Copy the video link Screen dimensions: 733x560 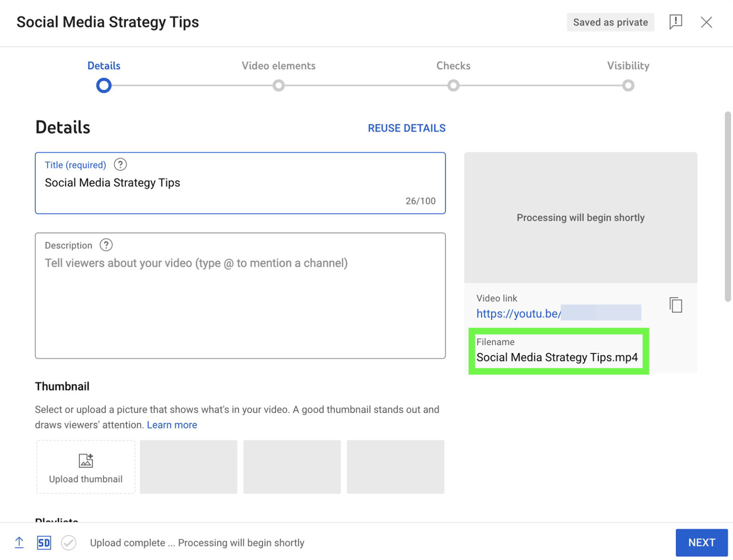676,305
